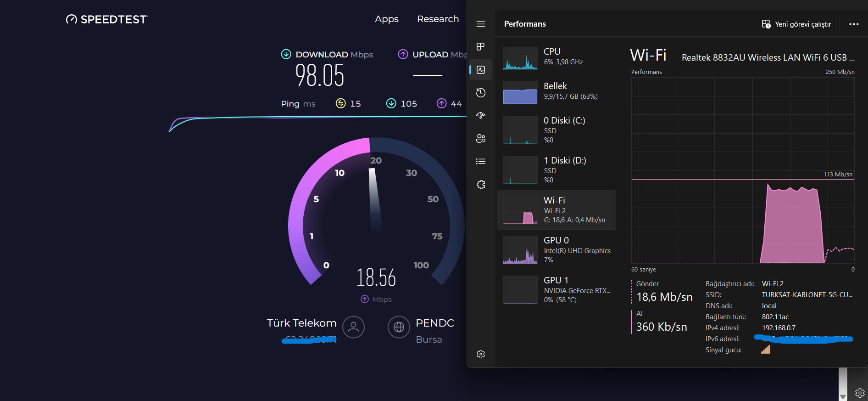
Task: Open the three-dots more options menu
Action: pyautogui.click(x=854, y=24)
